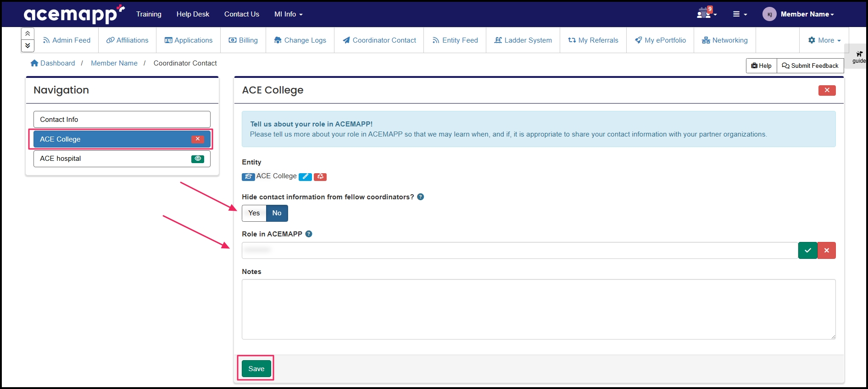Open the hamburger list menu
Image resolution: width=868 pixels, height=389 pixels.
[740, 14]
